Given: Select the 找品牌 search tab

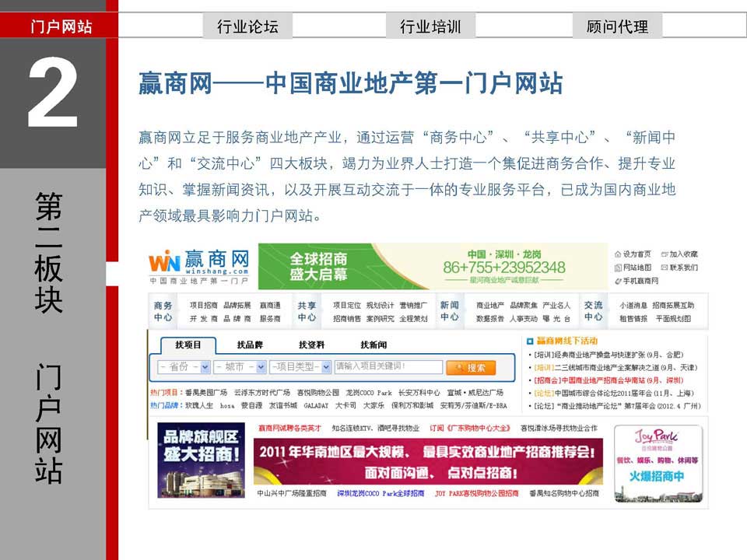Looking at the screenshot, I should pos(250,345).
